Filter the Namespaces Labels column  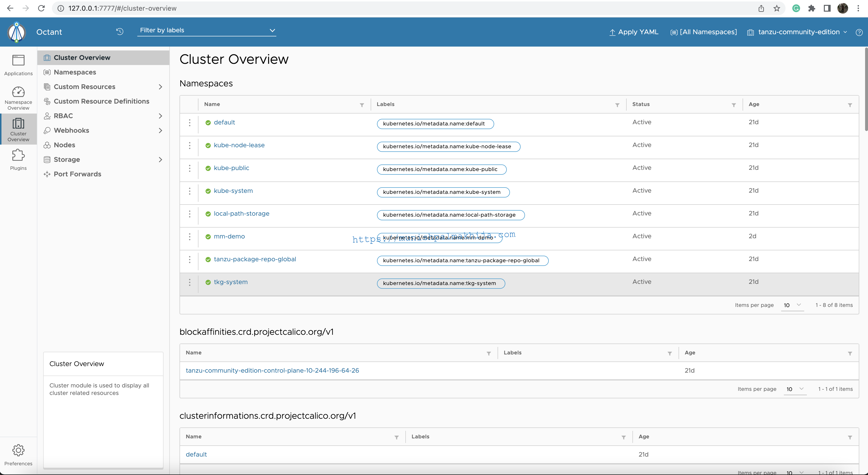click(x=617, y=105)
